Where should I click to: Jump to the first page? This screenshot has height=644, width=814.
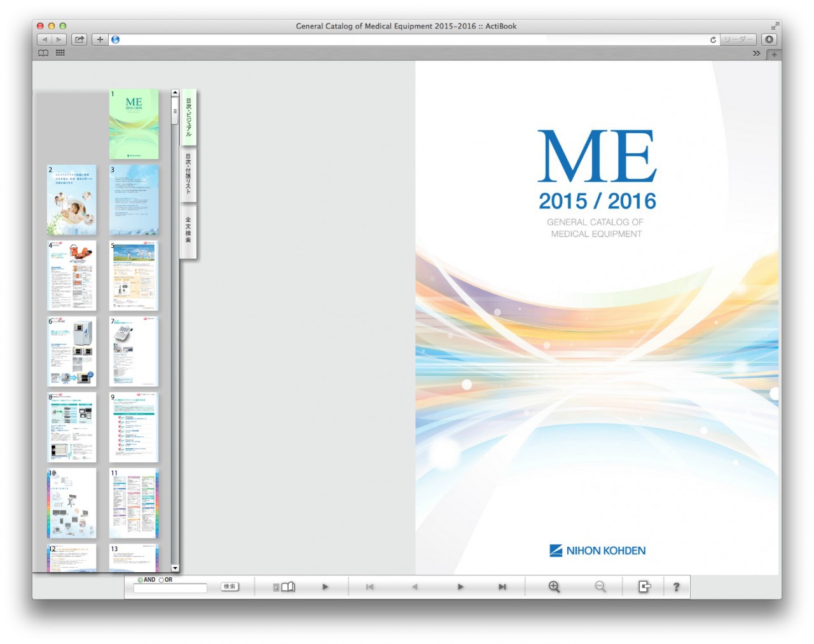tap(369, 587)
